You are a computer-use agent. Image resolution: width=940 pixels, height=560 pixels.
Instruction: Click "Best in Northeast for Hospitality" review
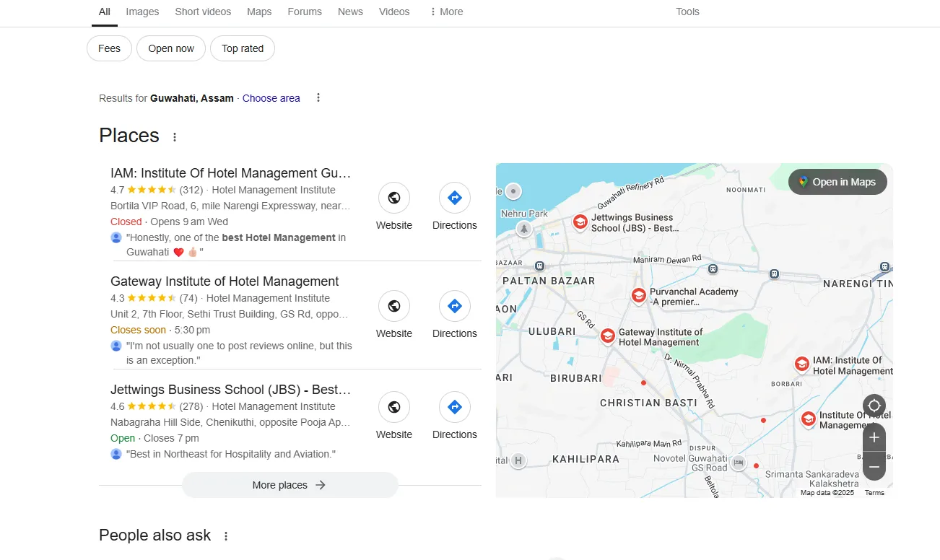point(231,454)
